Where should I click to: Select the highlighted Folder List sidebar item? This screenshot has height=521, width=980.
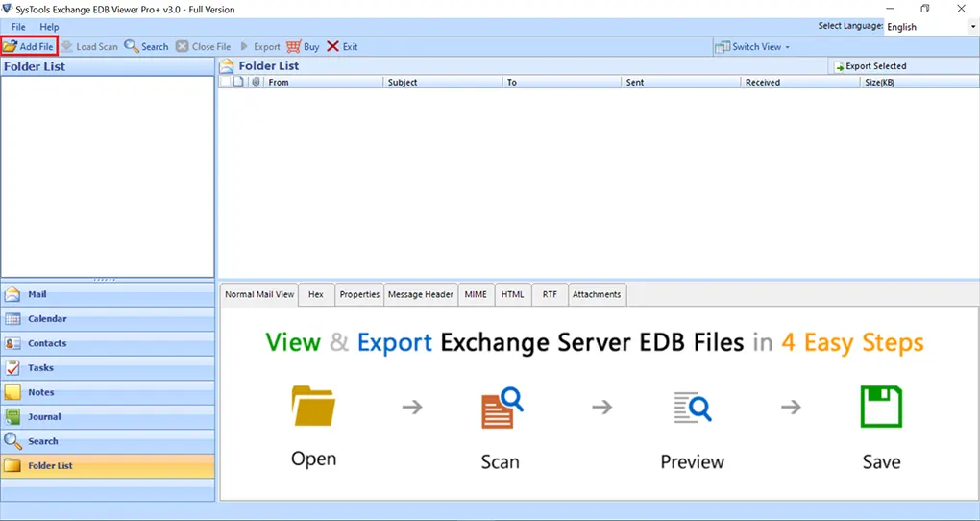tap(108, 466)
